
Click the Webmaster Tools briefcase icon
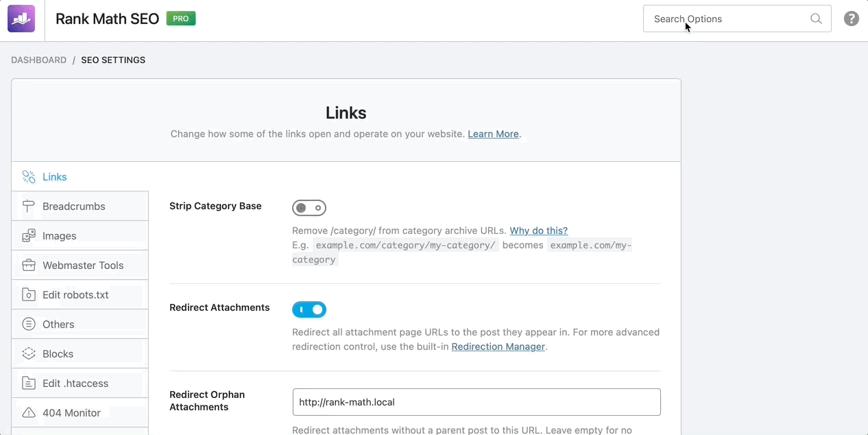click(29, 266)
